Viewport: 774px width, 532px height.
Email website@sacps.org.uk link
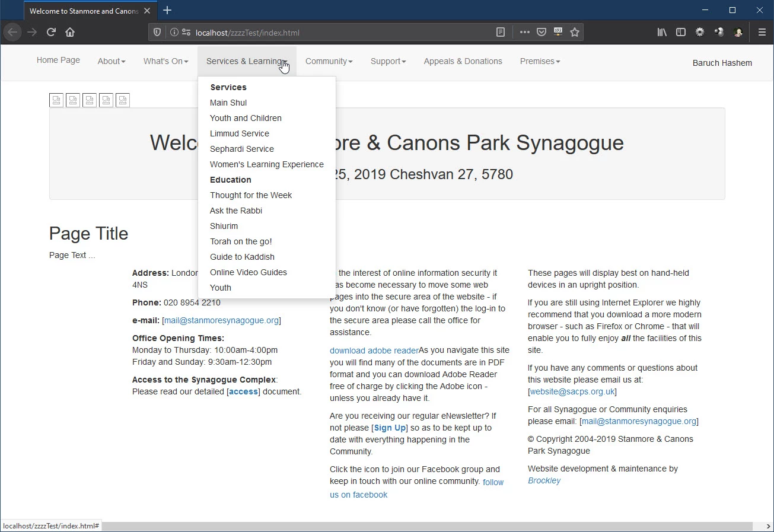(572, 391)
